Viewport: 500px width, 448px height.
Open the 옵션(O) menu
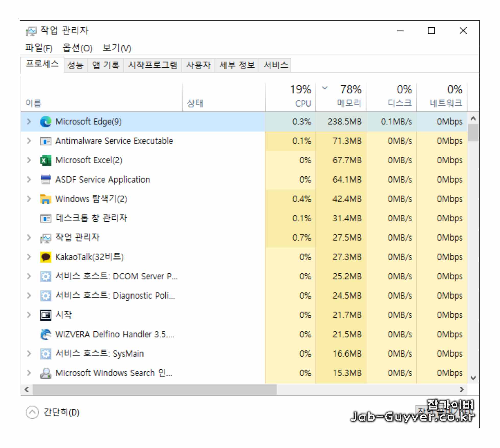tap(77, 48)
